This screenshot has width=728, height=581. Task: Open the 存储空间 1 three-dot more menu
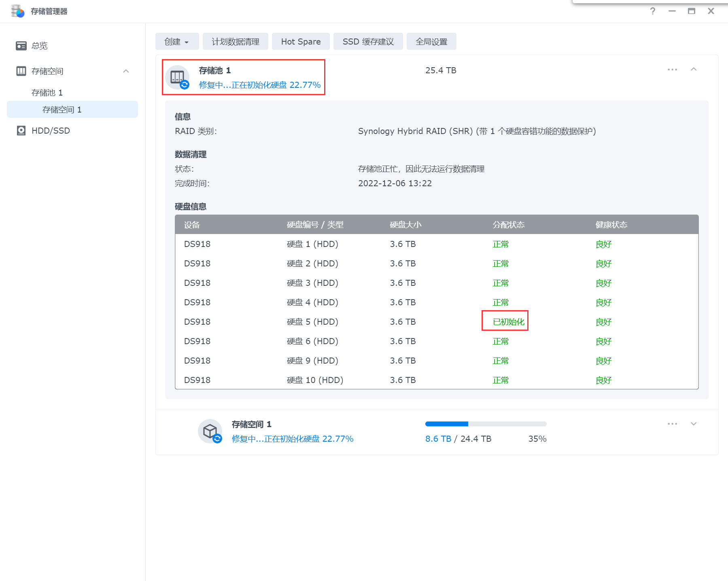(672, 424)
